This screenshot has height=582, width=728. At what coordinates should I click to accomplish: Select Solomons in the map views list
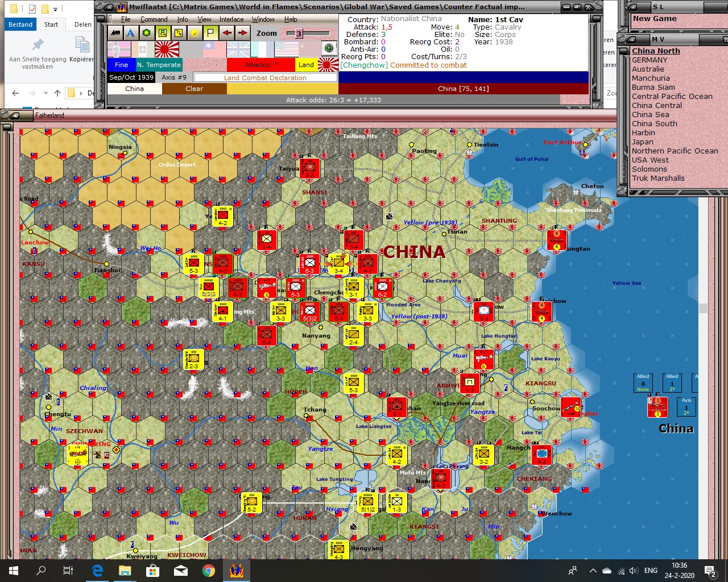pyautogui.click(x=650, y=169)
